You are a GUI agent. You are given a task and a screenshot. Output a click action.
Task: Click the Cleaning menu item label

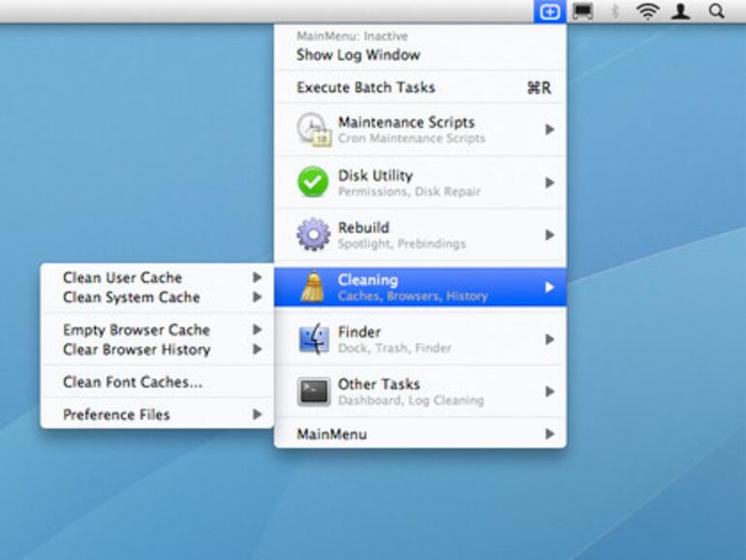pyautogui.click(x=368, y=280)
